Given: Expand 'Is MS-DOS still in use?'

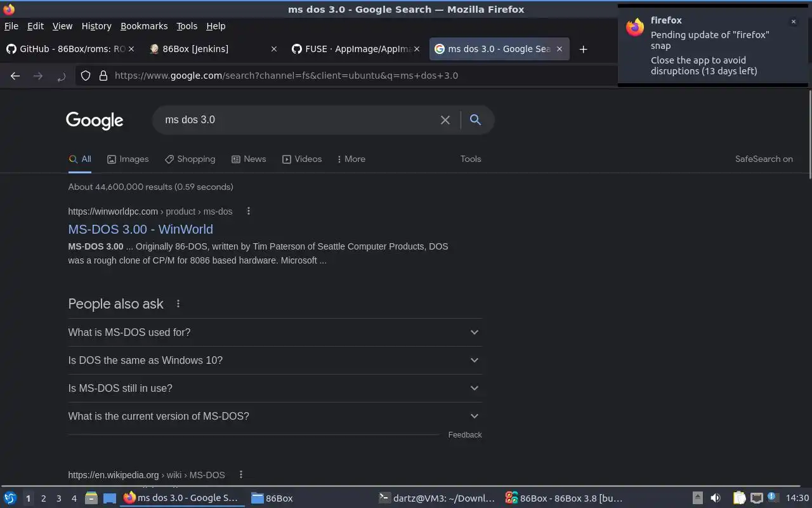Looking at the screenshot, I should (x=275, y=388).
